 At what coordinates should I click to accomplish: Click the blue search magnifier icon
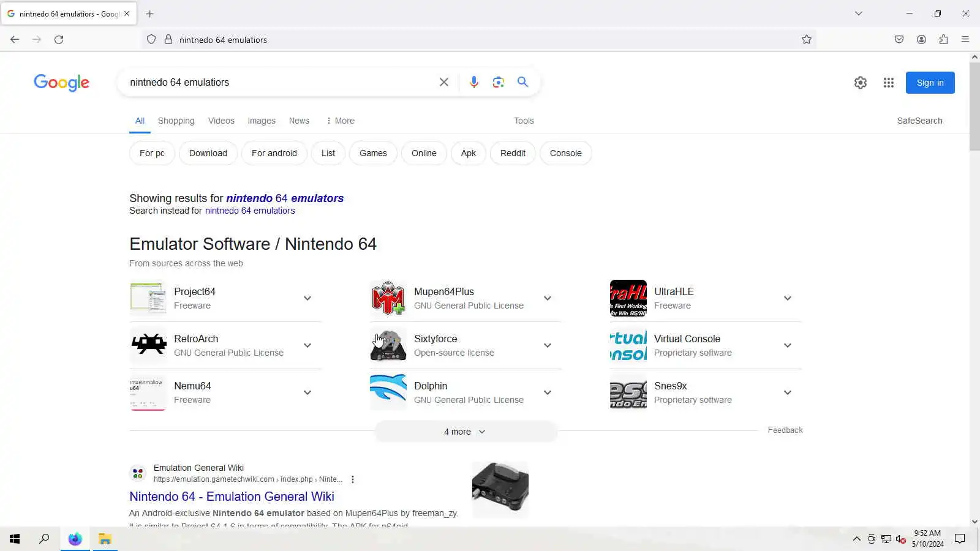tap(522, 81)
